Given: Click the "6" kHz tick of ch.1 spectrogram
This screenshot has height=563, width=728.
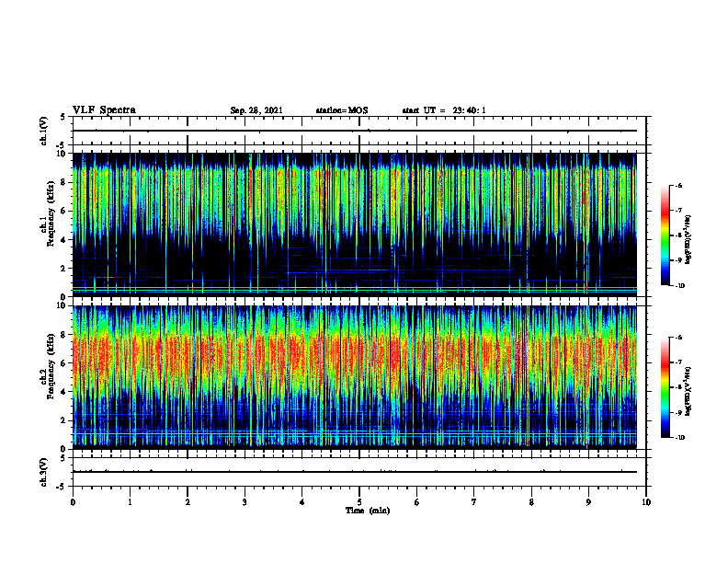Looking at the screenshot, I should click(x=63, y=211).
